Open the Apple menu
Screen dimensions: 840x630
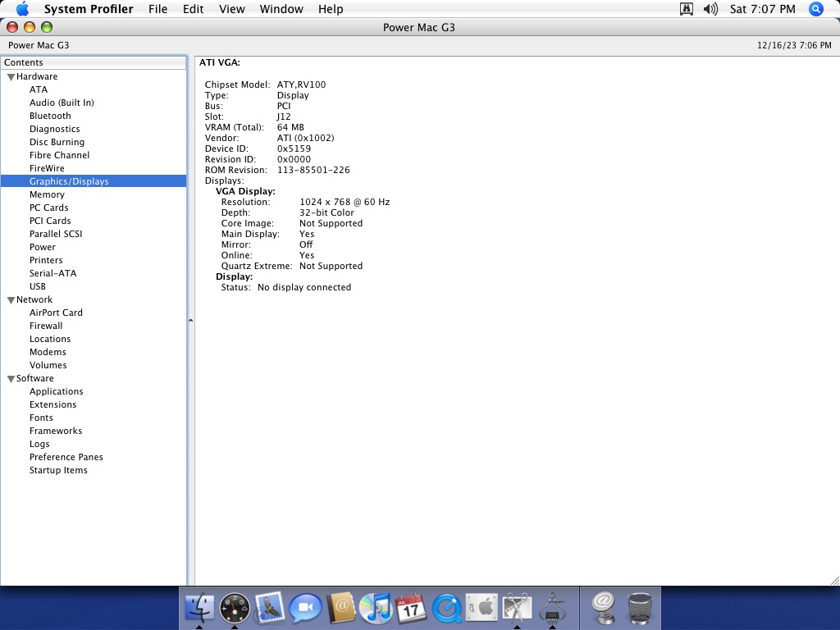pyautogui.click(x=22, y=9)
